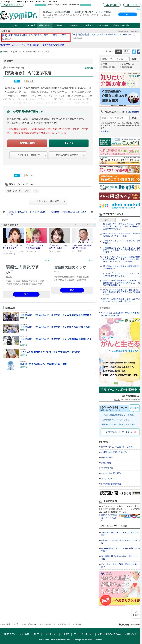Click the Facebook share icon
Screen dimensions: 142x644
coord(138,51)
